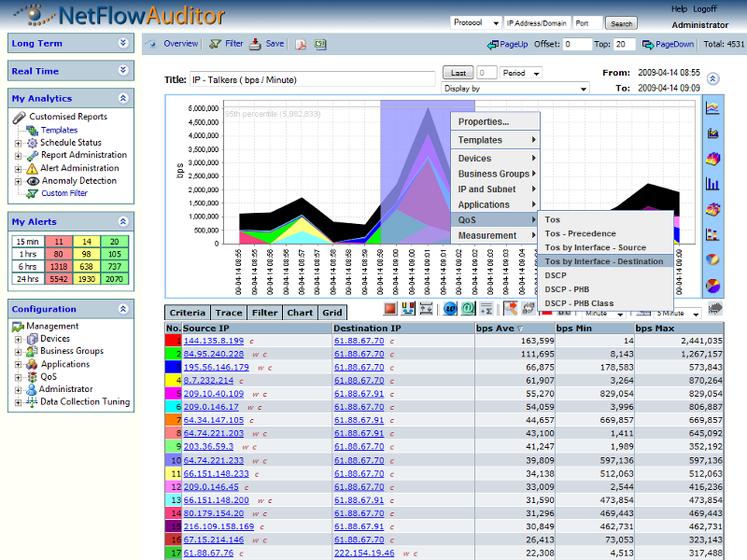Click the gray arrow icon beside 5 Minute
This screenshot has width=747, height=560.
click(x=715, y=309)
